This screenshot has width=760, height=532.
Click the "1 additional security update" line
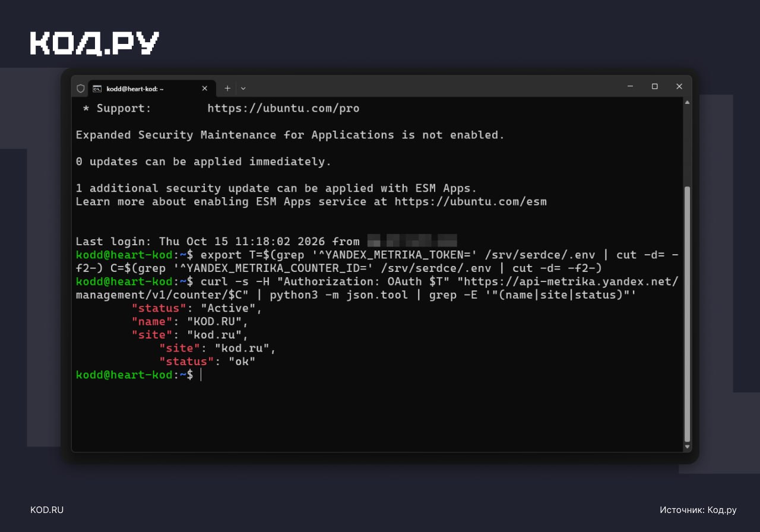pyautogui.click(x=276, y=188)
